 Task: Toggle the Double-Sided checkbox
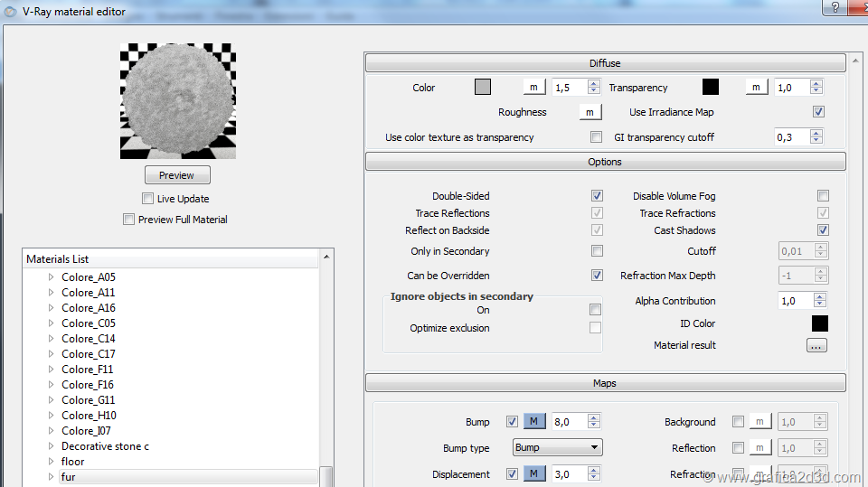597,196
